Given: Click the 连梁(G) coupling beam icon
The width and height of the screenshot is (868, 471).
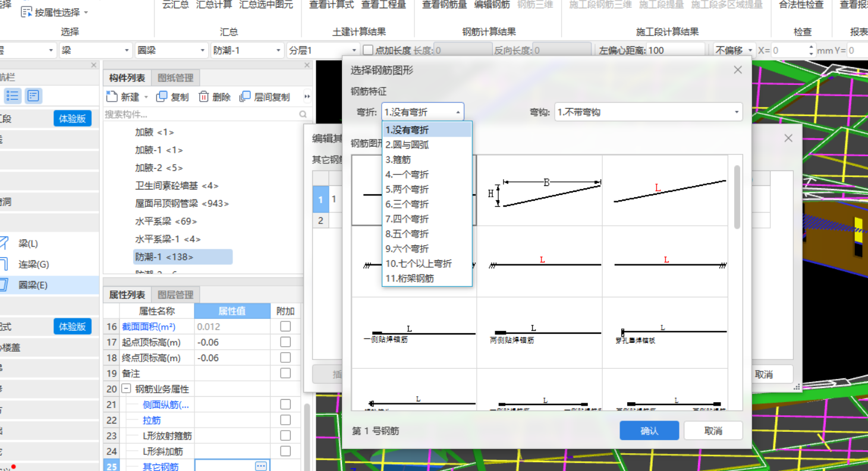Looking at the screenshot, I should click(4, 264).
